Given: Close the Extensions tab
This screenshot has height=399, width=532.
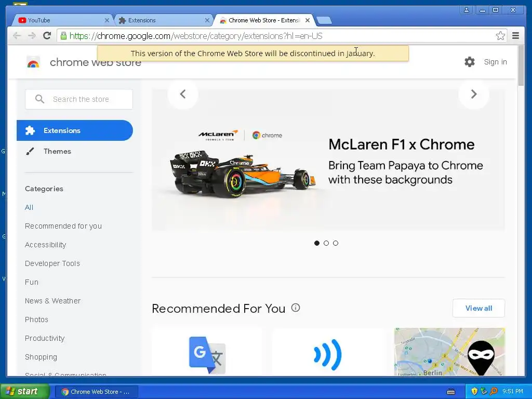Looking at the screenshot, I should (207, 20).
